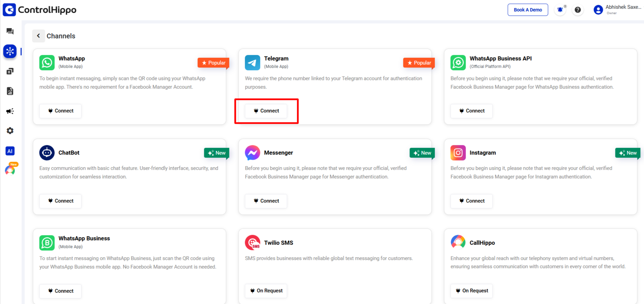Click the Popular badge on WhatsApp card
The height and width of the screenshot is (304, 644).
click(x=213, y=63)
